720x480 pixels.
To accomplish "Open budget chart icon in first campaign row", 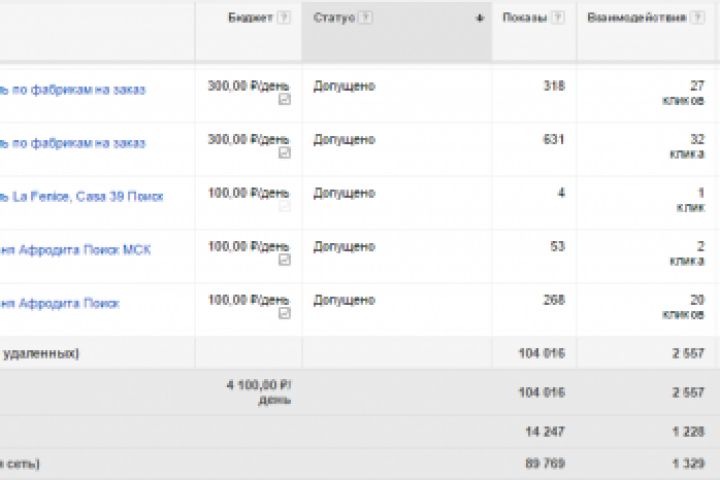I will 285,99.
